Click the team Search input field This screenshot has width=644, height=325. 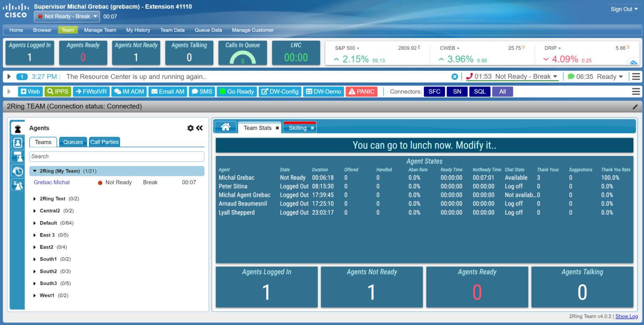[x=117, y=156]
